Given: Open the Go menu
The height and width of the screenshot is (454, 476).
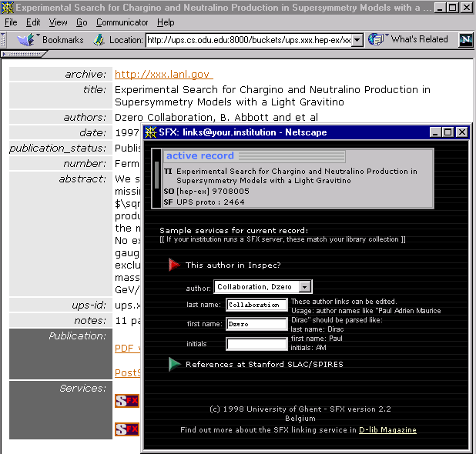Looking at the screenshot, I should coord(82,22).
